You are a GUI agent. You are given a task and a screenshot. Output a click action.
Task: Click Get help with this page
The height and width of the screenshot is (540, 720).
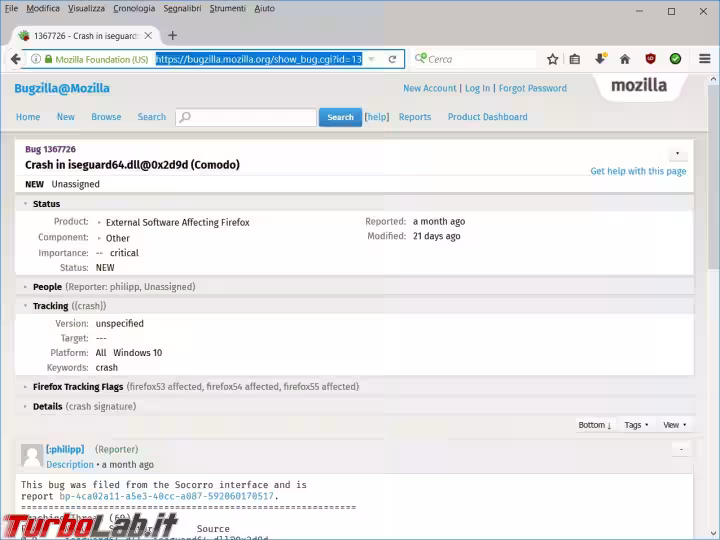pyautogui.click(x=638, y=171)
